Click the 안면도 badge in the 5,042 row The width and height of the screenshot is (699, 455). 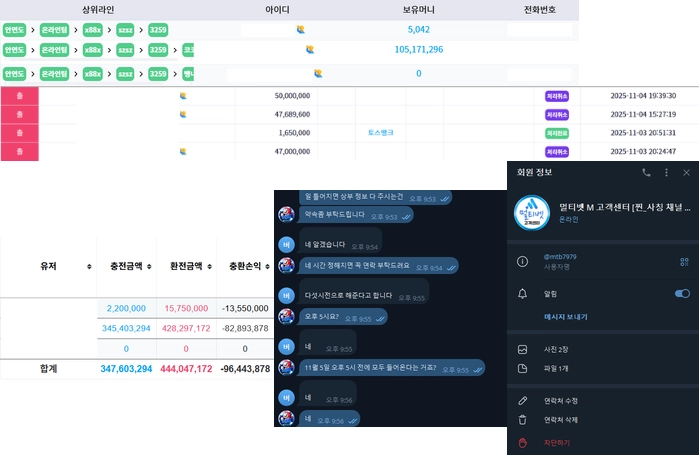[14, 30]
